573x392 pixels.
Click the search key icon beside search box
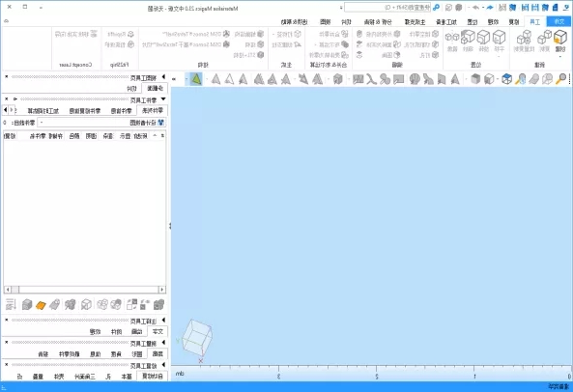pos(436,8)
